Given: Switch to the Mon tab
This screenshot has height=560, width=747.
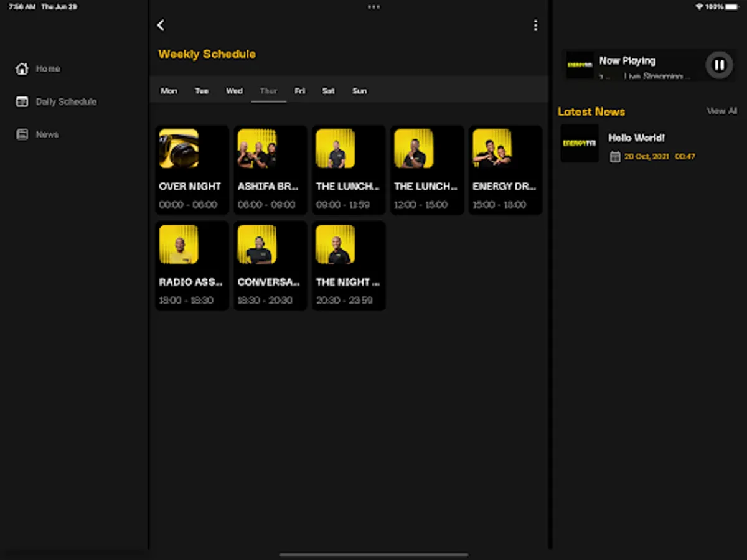Looking at the screenshot, I should click(x=169, y=91).
